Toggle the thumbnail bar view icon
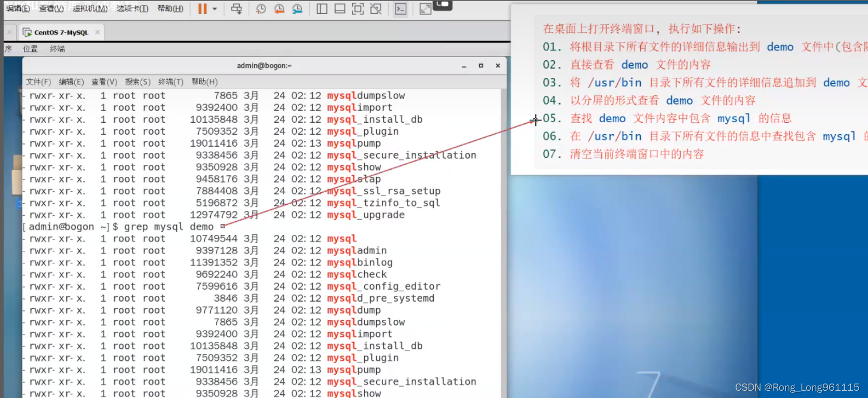Screen dimensions: 868x398 [340, 9]
